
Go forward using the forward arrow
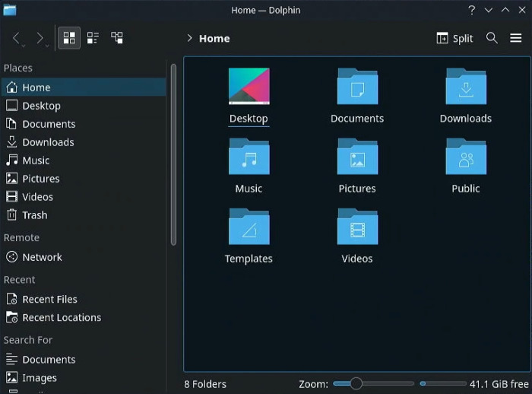tap(41, 38)
